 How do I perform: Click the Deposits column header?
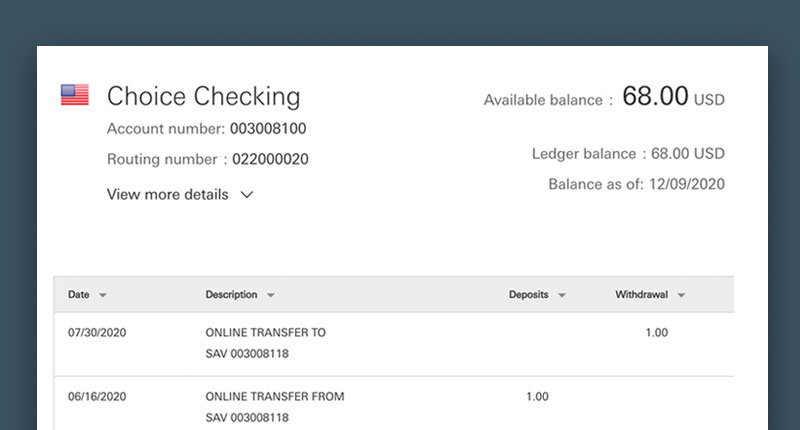click(529, 295)
